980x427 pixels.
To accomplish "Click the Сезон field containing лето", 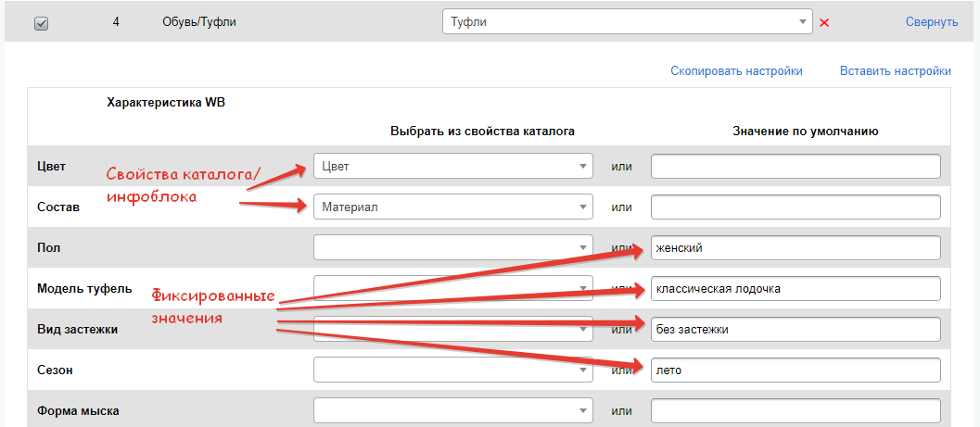I will click(x=795, y=370).
